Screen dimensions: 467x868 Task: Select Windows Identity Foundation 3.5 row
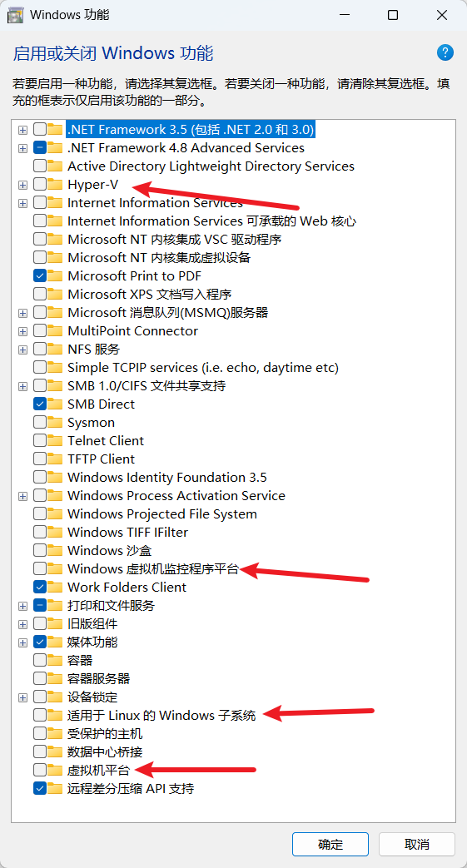point(167,477)
